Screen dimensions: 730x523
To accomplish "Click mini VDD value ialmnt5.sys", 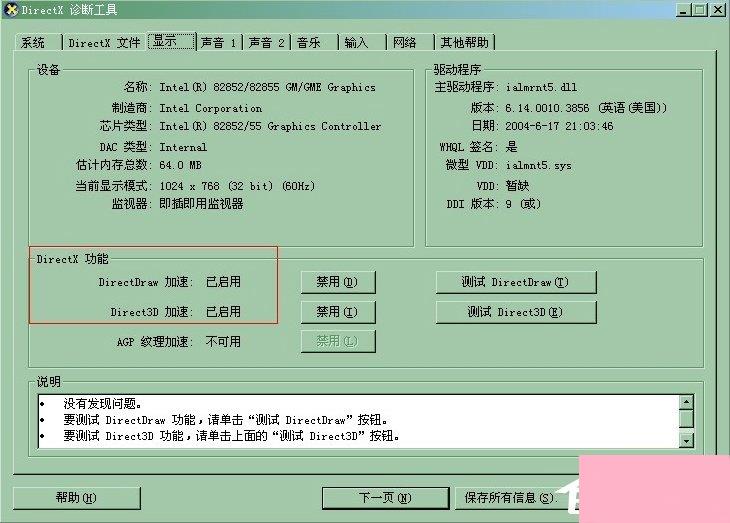I will pos(539,165).
